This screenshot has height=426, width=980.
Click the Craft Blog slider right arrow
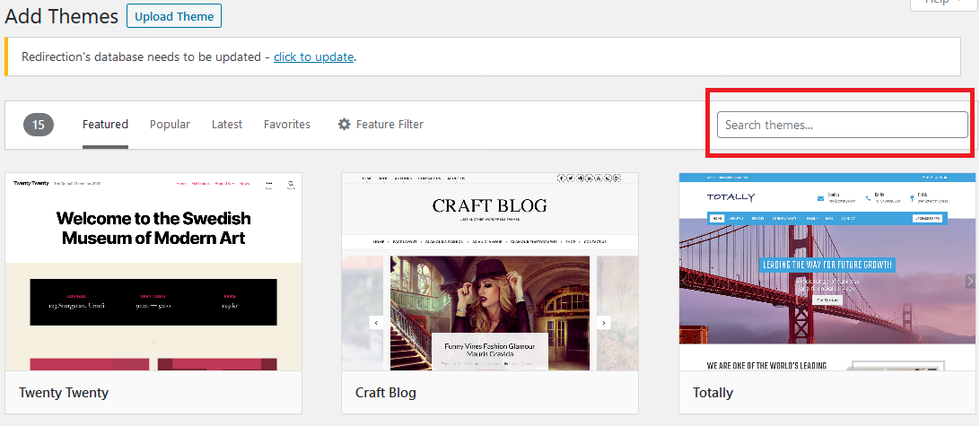pos(604,323)
